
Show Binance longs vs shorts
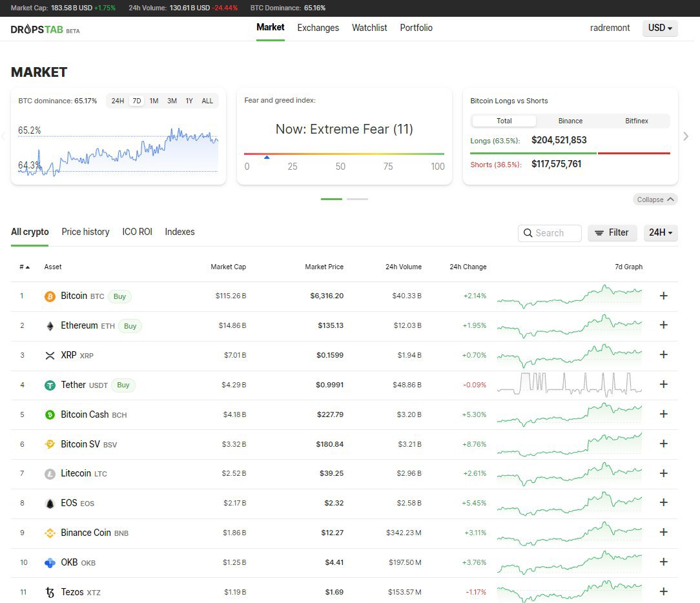pyautogui.click(x=570, y=121)
